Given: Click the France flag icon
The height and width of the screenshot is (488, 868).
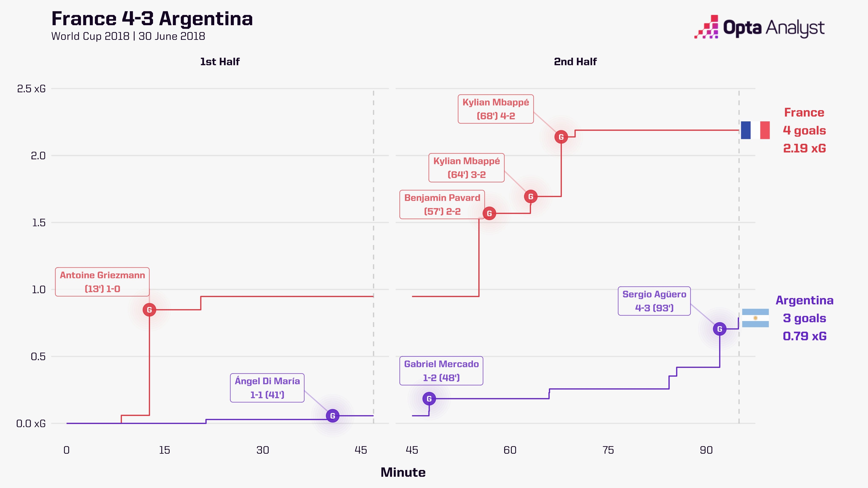Looking at the screenshot, I should click(x=755, y=130).
